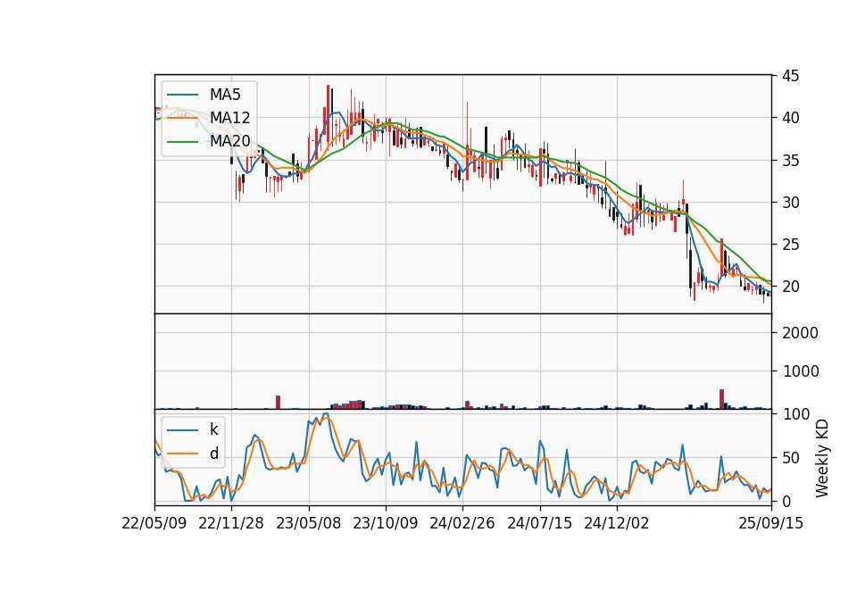
Task: Click the price axis value 30
Action: (790, 203)
